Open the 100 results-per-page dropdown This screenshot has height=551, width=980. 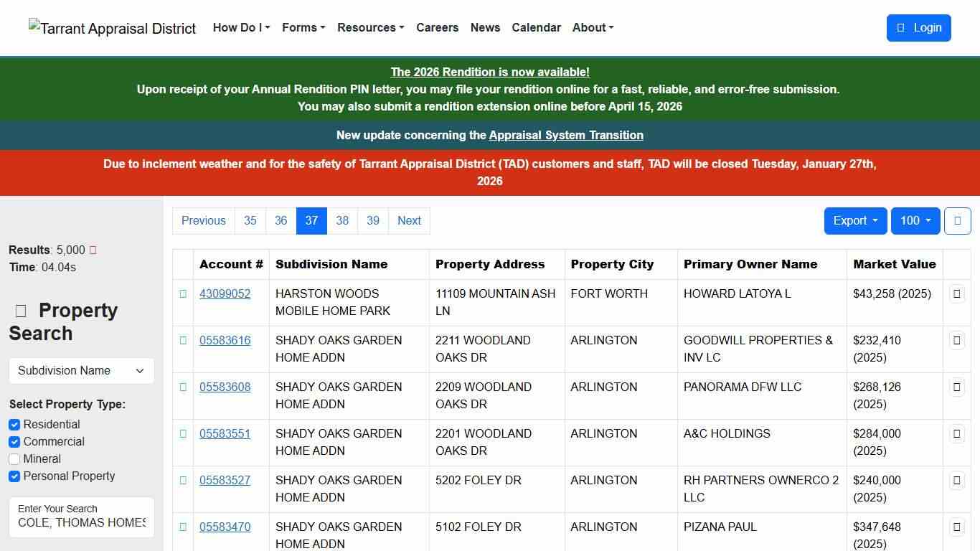tap(915, 221)
